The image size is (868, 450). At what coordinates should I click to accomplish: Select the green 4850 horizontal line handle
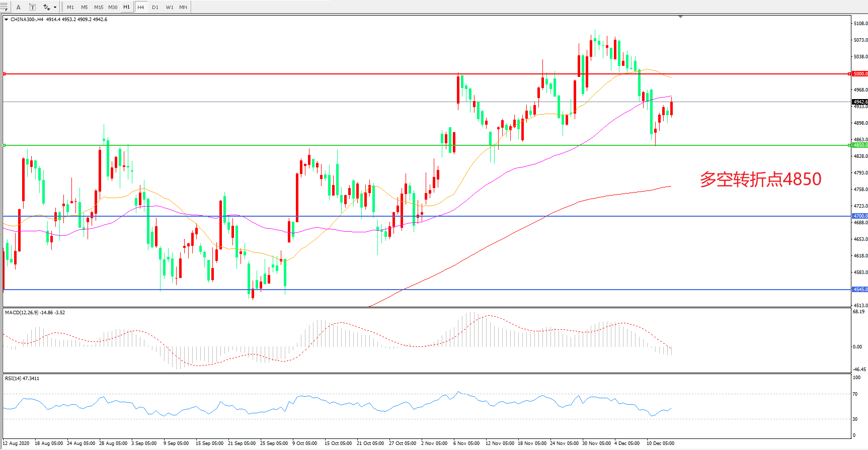(x=5, y=145)
